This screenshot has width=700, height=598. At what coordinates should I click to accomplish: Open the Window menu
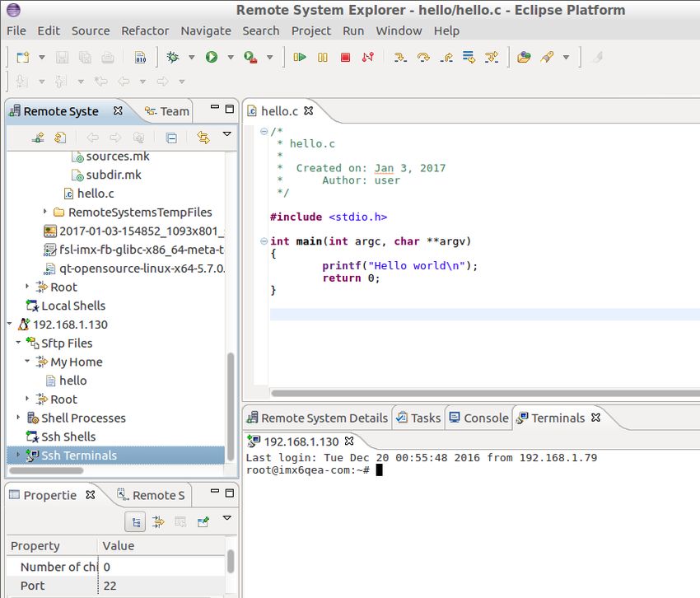(x=399, y=30)
